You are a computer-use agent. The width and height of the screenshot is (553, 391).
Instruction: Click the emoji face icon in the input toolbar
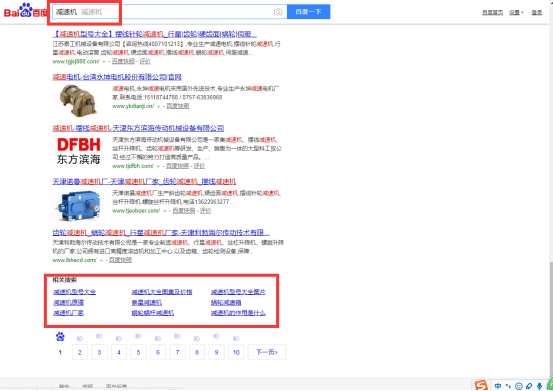[518, 386]
